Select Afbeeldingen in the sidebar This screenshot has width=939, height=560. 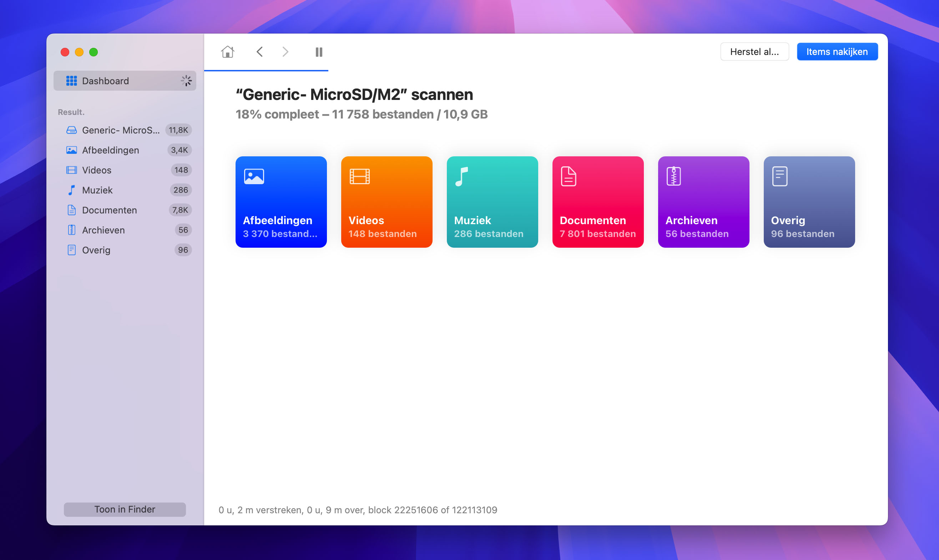[x=125, y=150]
